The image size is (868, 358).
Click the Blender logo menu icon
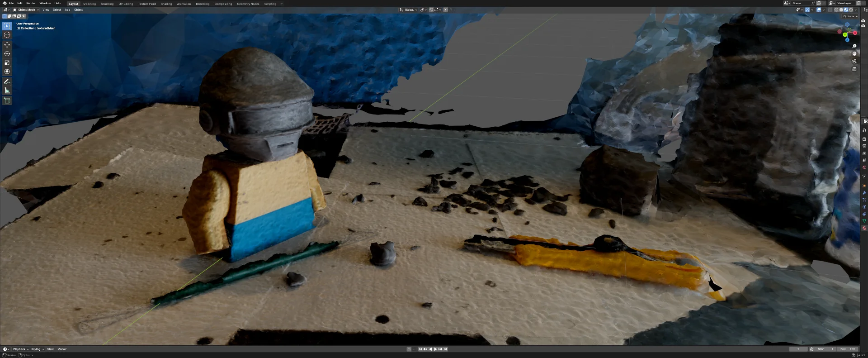coord(5,3)
